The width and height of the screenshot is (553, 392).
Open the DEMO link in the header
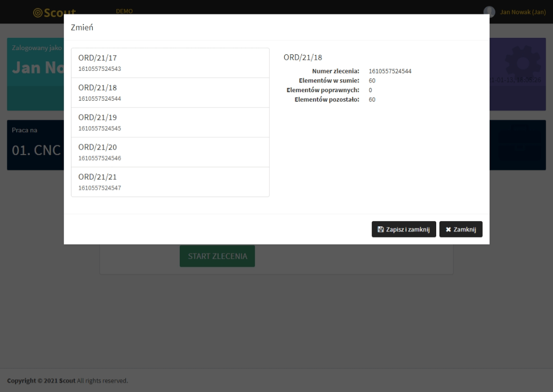coord(124,11)
